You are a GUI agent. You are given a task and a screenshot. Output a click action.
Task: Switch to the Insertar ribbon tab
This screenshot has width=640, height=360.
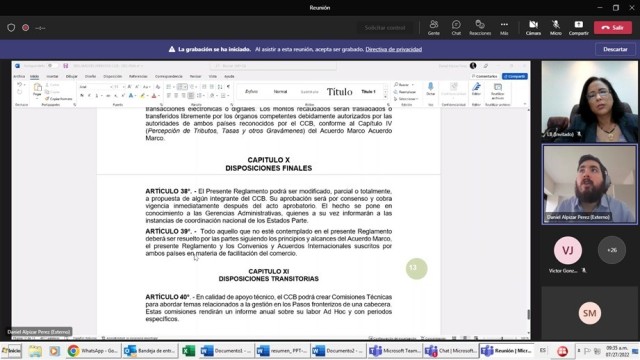coord(52,76)
